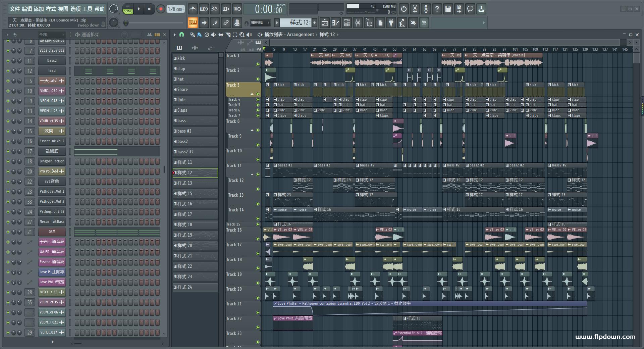Open the pattern selector showing 样式 12
This screenshot has height=349, width=644.
296,23
